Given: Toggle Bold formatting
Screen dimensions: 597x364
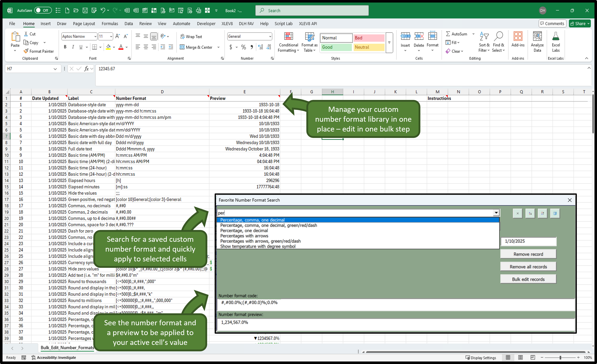Looking at the screenshot, I should tap(65, 47).
